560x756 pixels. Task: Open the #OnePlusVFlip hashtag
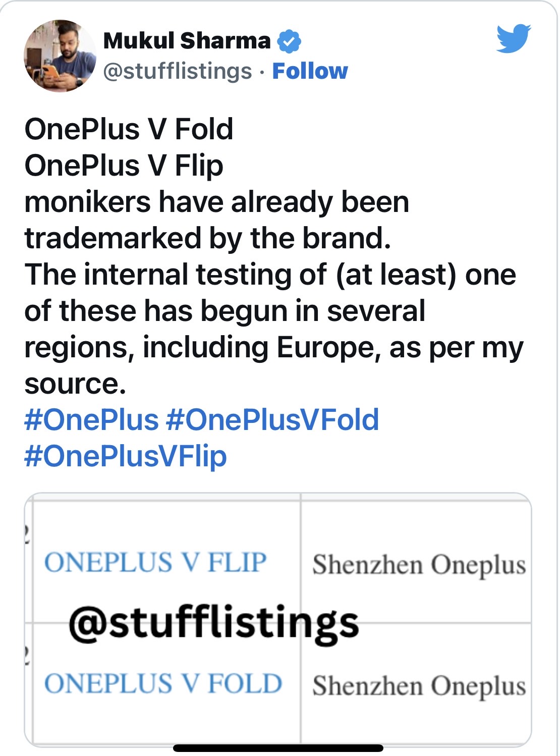[x=126, y=456]
